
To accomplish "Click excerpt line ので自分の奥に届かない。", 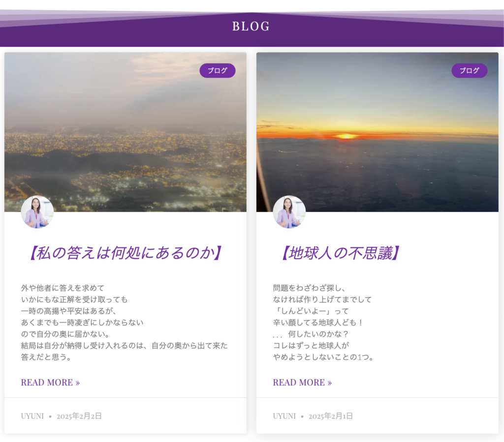I will 66,334.
